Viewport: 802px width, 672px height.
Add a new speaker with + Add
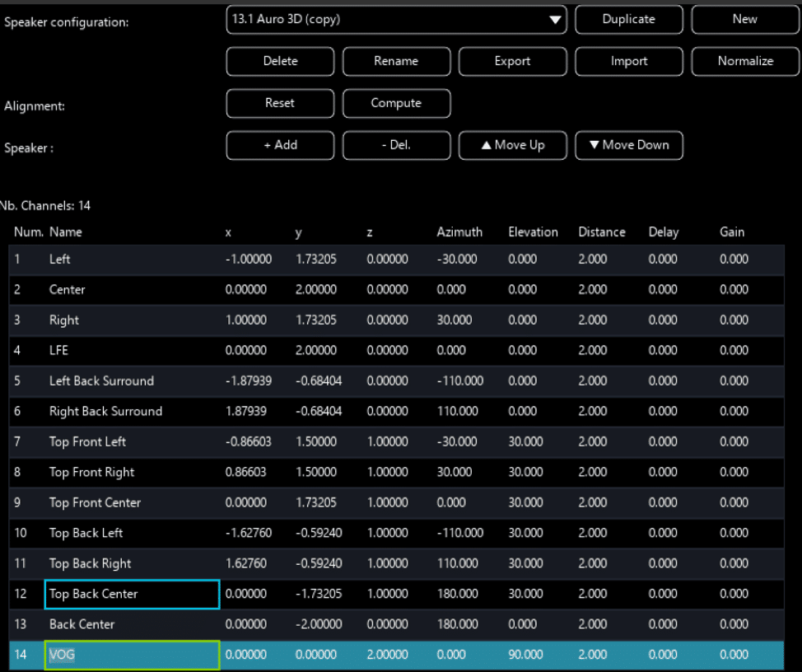tap(280, 146)
